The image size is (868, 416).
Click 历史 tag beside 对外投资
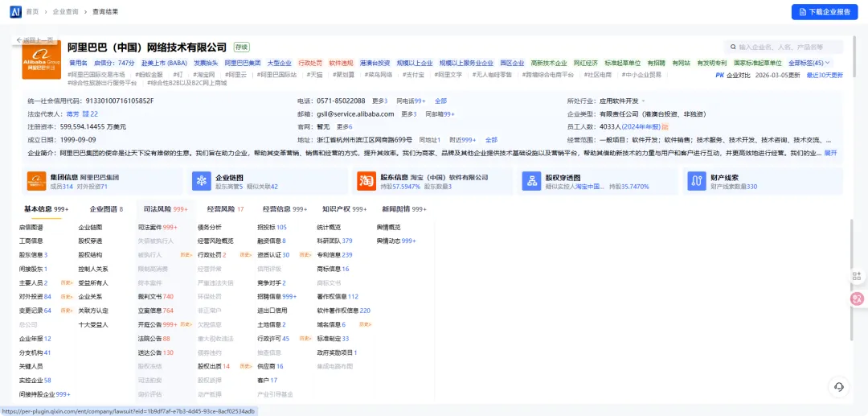[x=67, y=296]
